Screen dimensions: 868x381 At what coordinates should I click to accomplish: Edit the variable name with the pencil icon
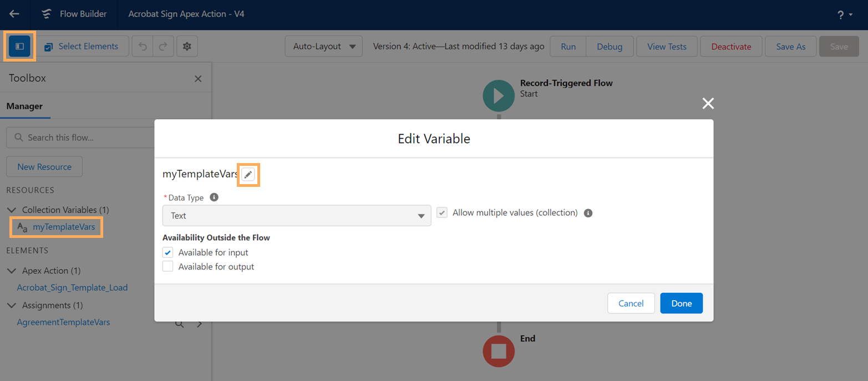[x=248, y=174]
